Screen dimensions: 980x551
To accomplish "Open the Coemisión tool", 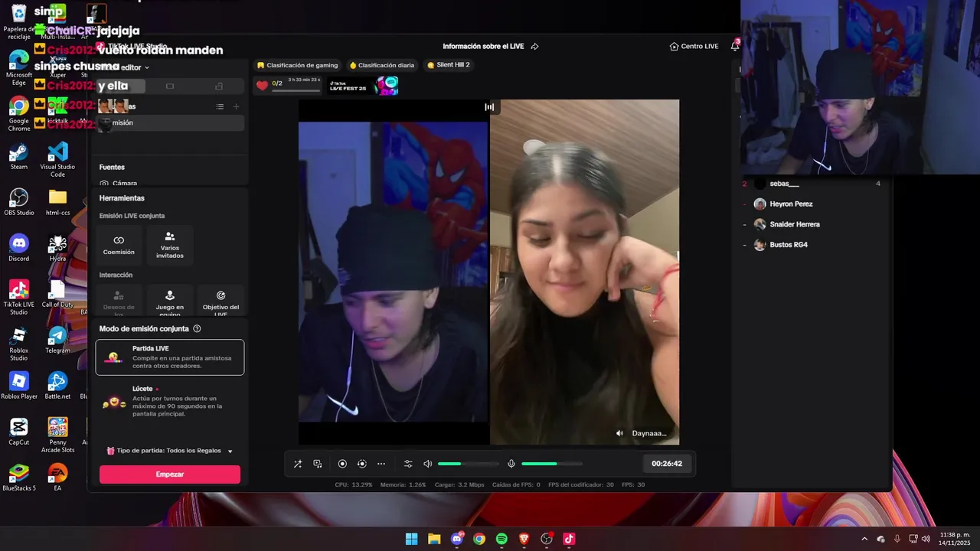I will [x=119, y=245].
